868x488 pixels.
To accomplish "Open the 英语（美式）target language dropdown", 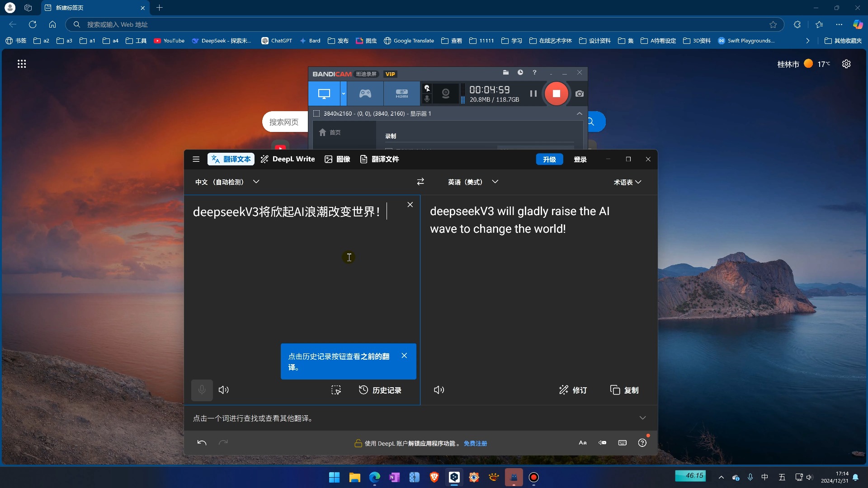I will pyautogui.click(x=495, y=182).
